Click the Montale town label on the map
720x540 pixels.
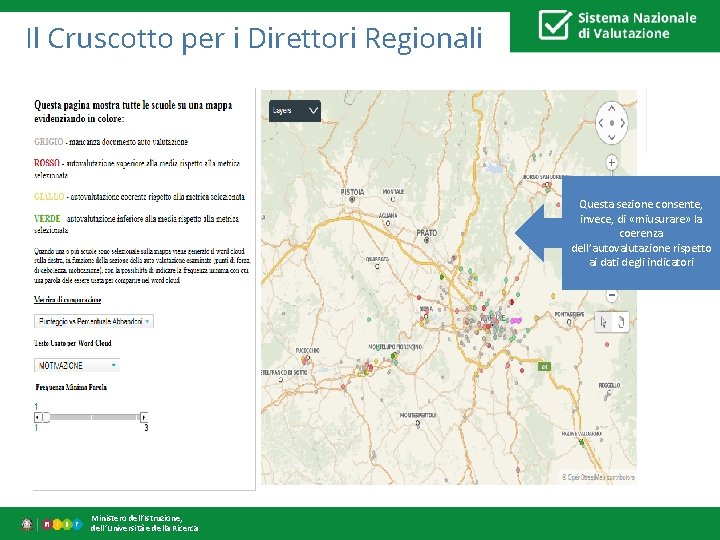pos(394,191)
